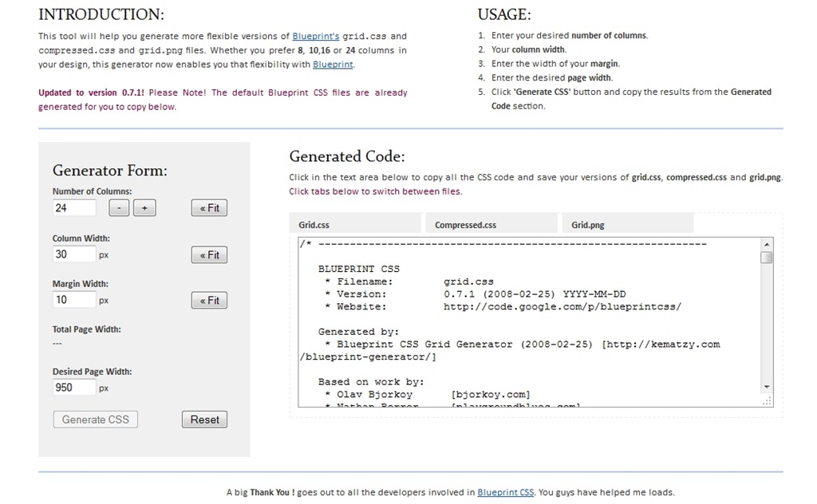Viewport: 817px width, 504px height.
Task: Click the 'Desired Page Width:' label
Action: tap(93, 372)
